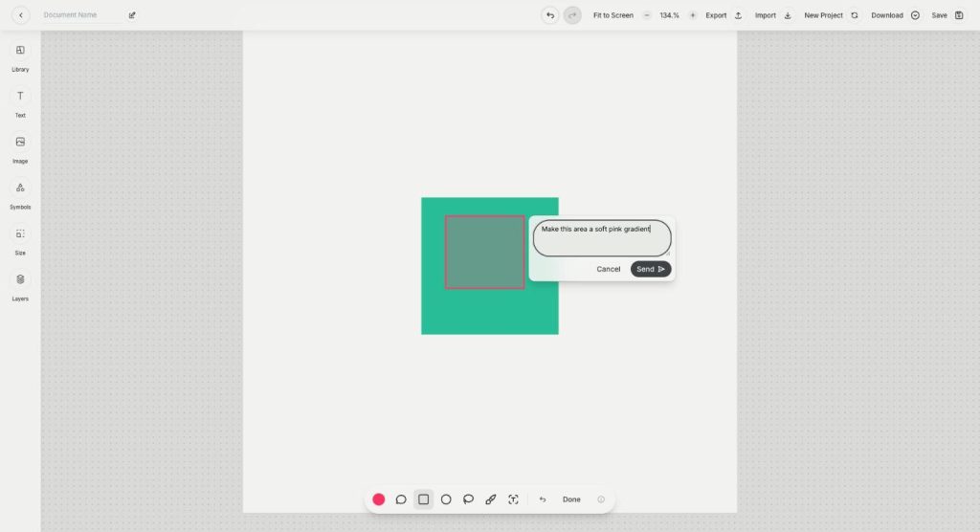Cancel the prompt dialog
980x532 pixels.
coord(608,269)
